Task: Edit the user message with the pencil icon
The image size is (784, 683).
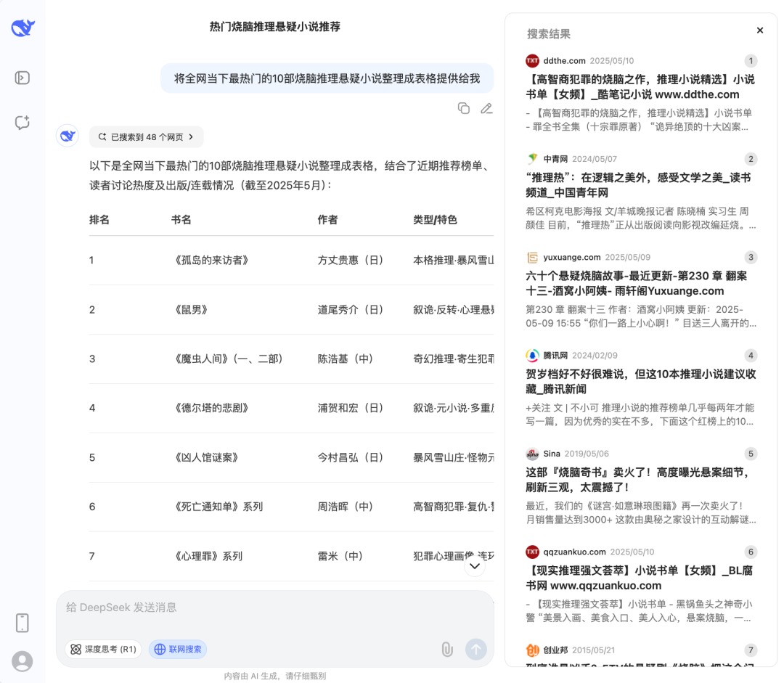Action: tap(486, 108)
